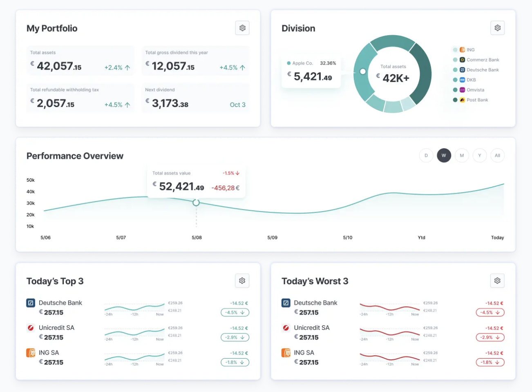Click Deutsche Bank logo in Today's Top 3

[31, 303]
